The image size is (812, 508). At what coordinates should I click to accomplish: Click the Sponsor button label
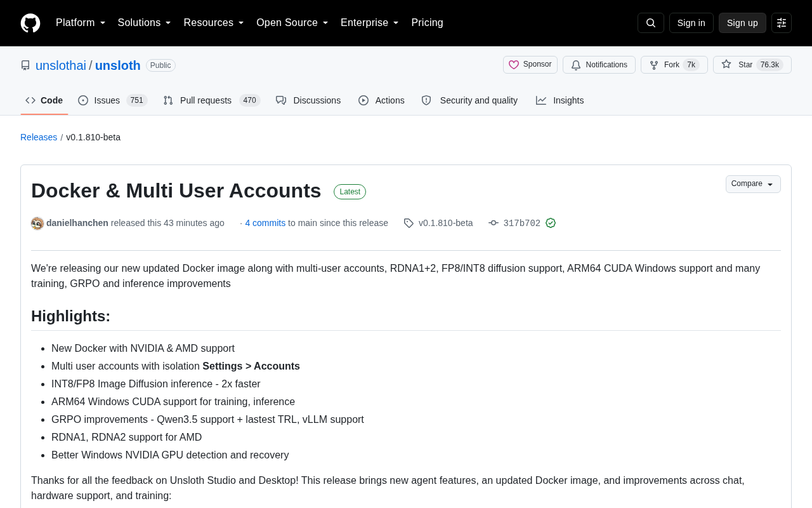[537, 64]
